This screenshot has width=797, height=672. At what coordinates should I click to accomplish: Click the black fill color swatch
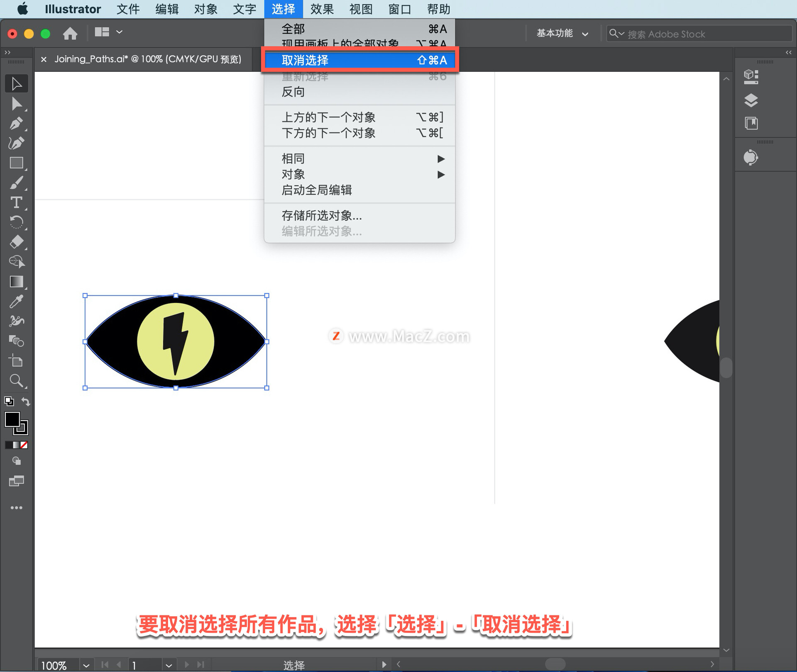[12, 419]
